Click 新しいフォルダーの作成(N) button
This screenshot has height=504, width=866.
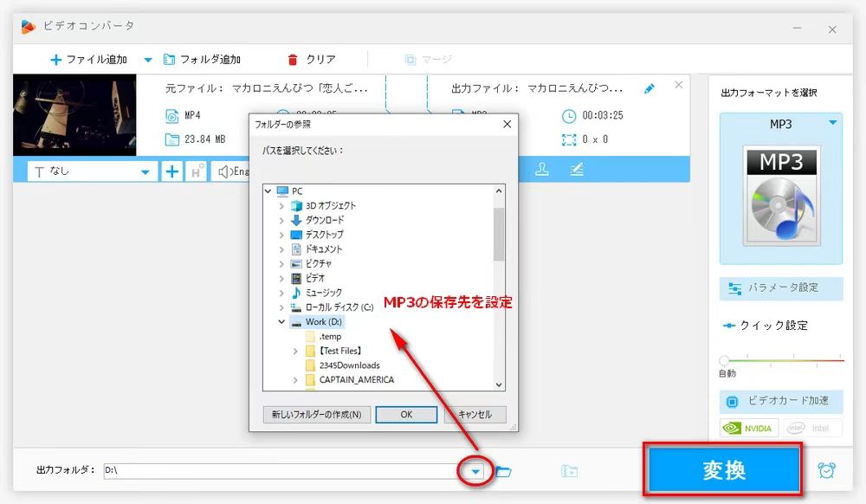tap(316, 415)
